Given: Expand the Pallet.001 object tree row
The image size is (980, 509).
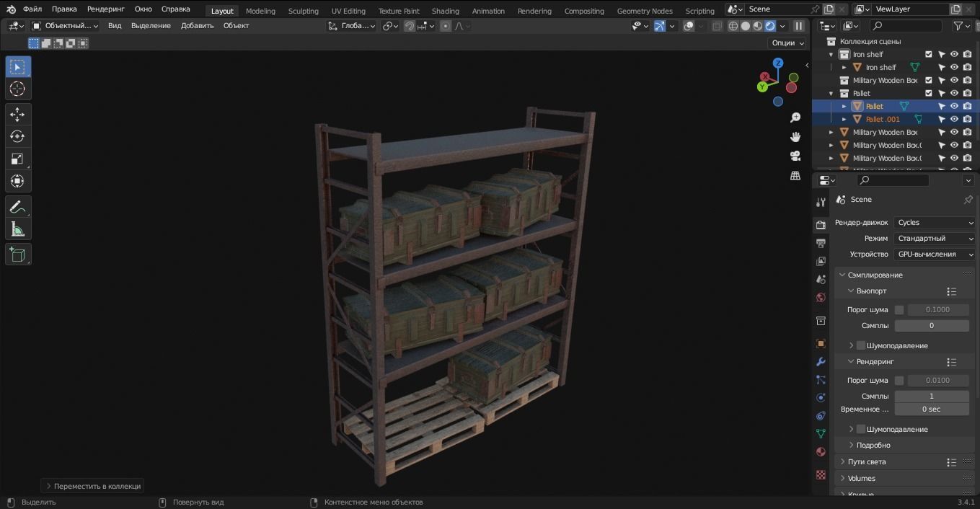Looking at the screenshot, I should [844, 120].
